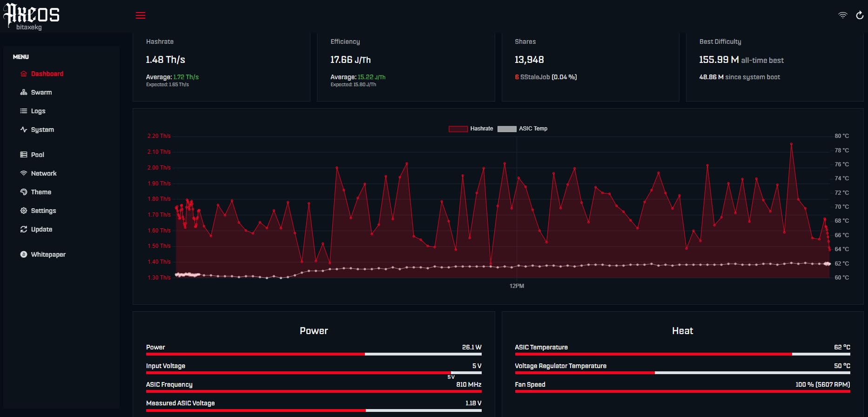Open the Network menu item
868x417 pixels.
(x=44, y=173)
